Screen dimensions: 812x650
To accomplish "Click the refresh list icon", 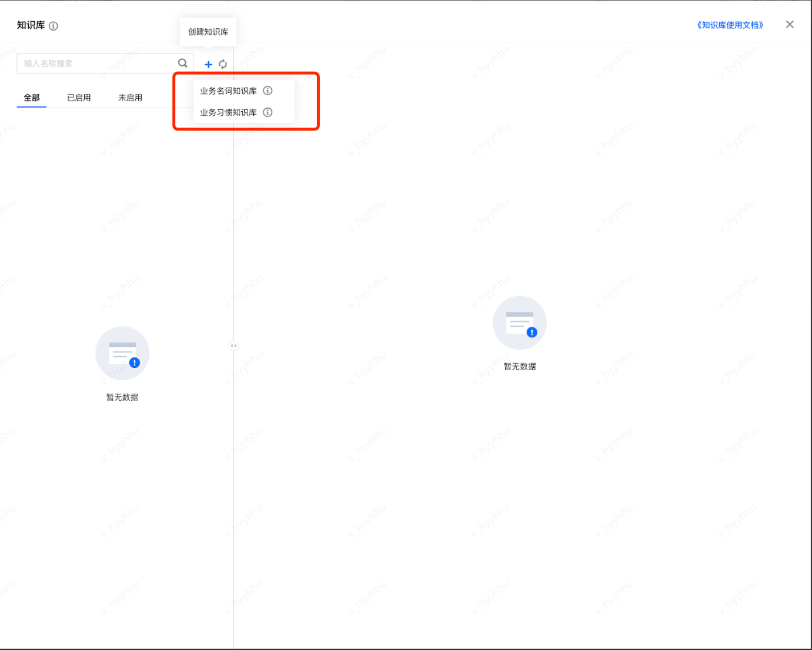I will (223, 64).
